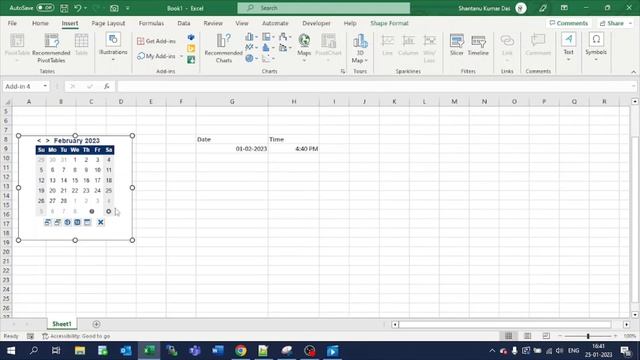Open Word from the taskbar
This screenshot has width=640, height=360.
pyautogui.click(x=218, y=351)
